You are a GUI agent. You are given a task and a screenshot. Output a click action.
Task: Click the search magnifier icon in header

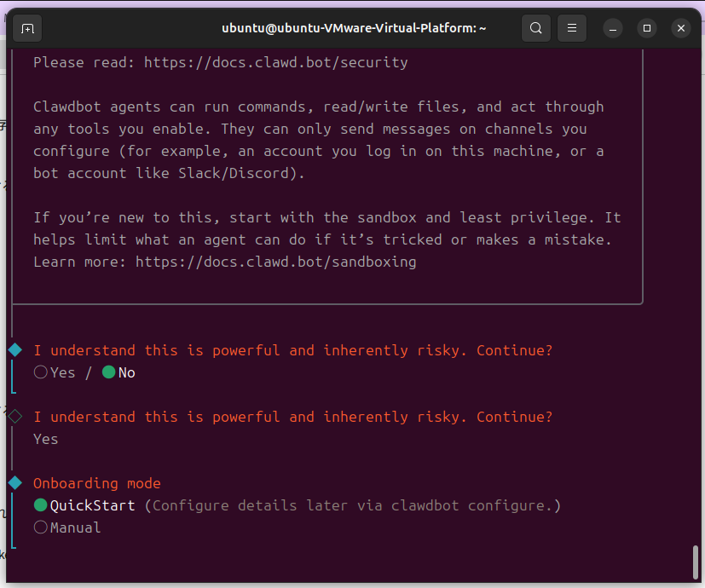click(x=535, y=28)
